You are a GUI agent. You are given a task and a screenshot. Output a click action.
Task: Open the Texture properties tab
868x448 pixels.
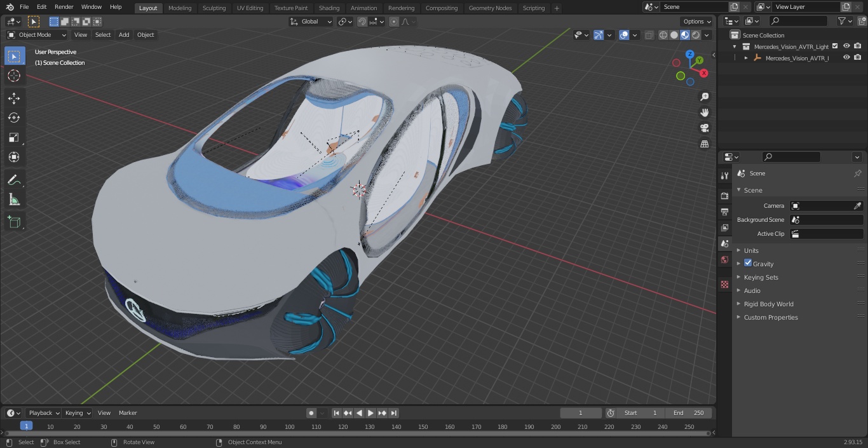pos(724,284)
